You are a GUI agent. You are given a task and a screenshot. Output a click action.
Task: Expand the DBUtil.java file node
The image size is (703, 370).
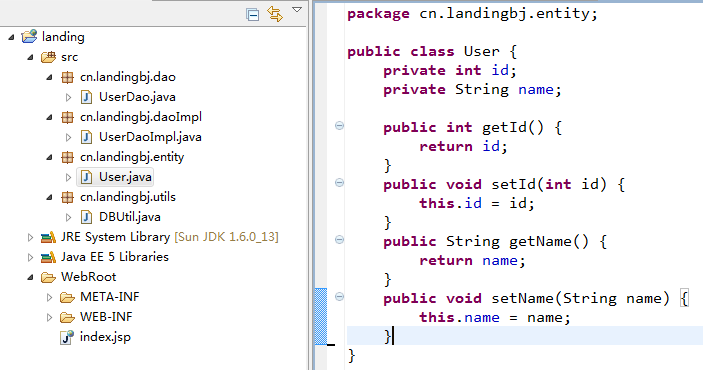tap(68, 218)
